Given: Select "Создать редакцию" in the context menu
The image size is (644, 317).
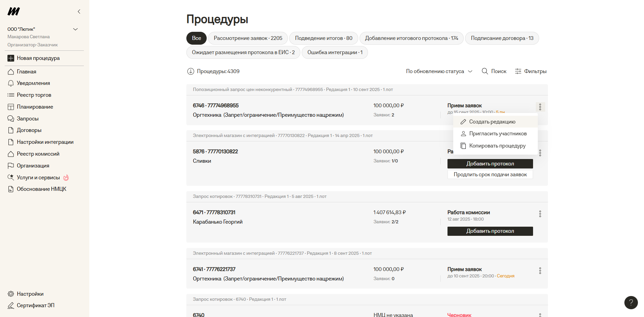Looking at the screenshot, I should pyautogui.click(x=492, y=122).
